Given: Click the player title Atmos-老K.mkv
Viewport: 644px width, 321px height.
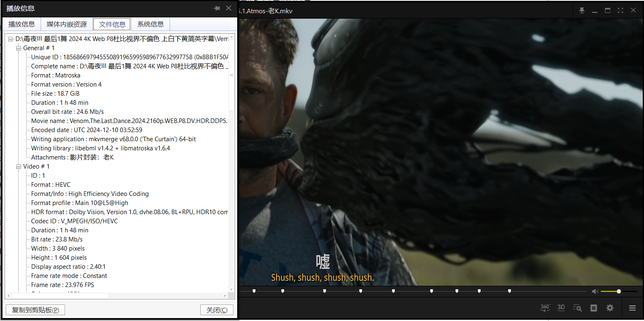Looking at the screenshot, I should click(x=265, y=11).
